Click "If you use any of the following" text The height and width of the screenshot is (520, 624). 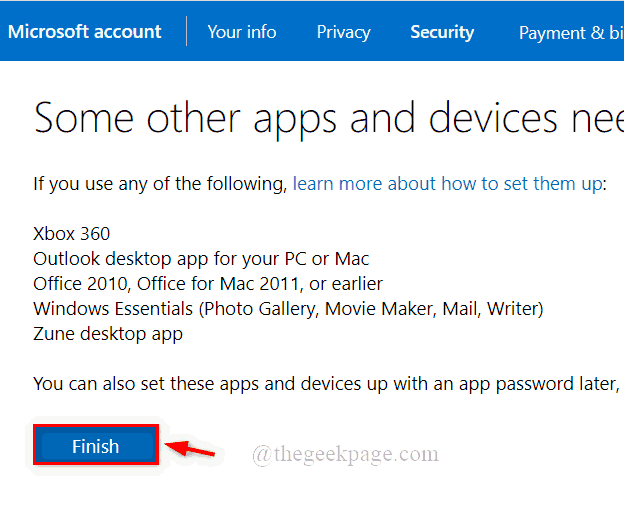[x=160, y=184]
